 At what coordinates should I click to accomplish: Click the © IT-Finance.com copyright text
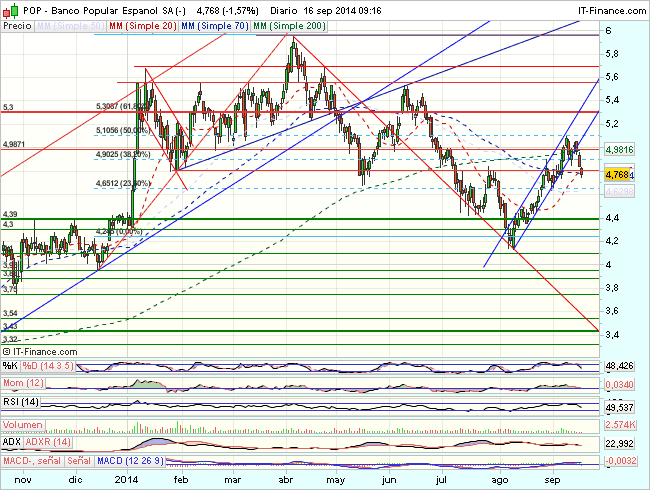tap(40, 352)
